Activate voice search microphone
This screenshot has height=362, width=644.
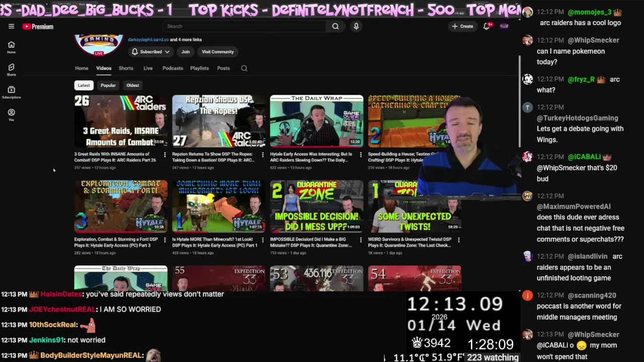click(x=356, y=26)
